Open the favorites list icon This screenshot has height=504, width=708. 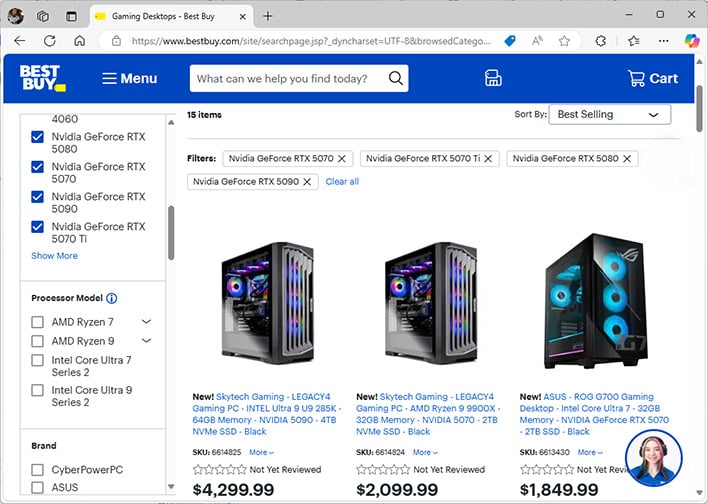pos(633,41)
